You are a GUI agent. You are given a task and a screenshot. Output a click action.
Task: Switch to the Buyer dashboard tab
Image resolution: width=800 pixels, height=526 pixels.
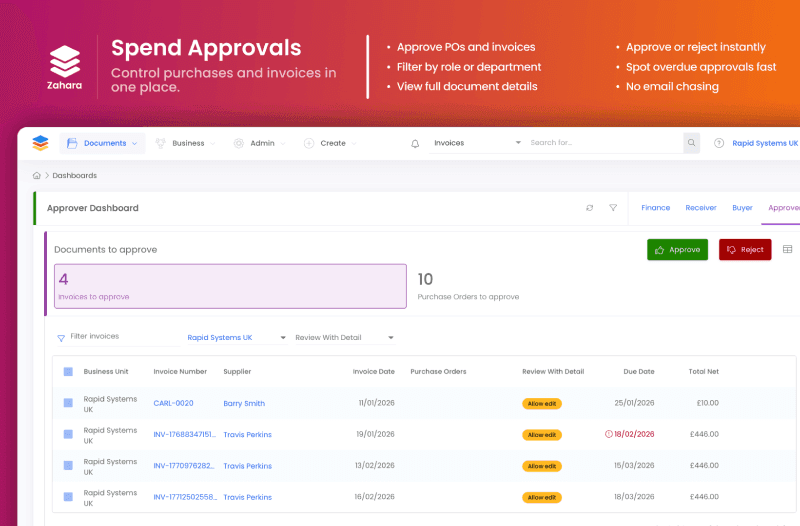click(742, 208)
